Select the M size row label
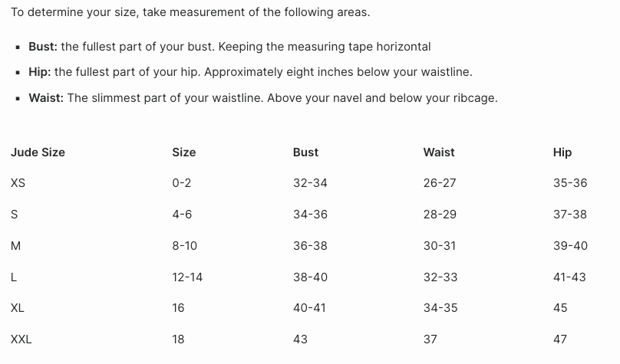Viewport: 620px width, 364px height. tap(15, 246)
